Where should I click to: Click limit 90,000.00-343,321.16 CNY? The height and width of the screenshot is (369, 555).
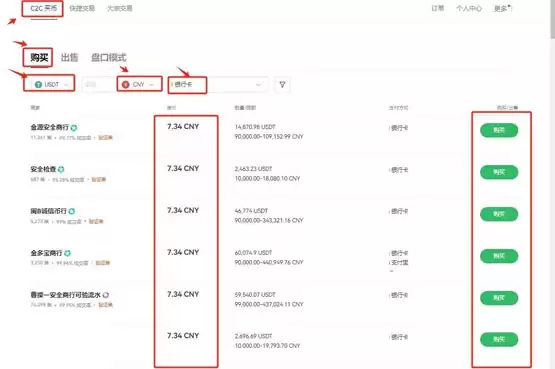pyautogui.click(x=269, y=220)
